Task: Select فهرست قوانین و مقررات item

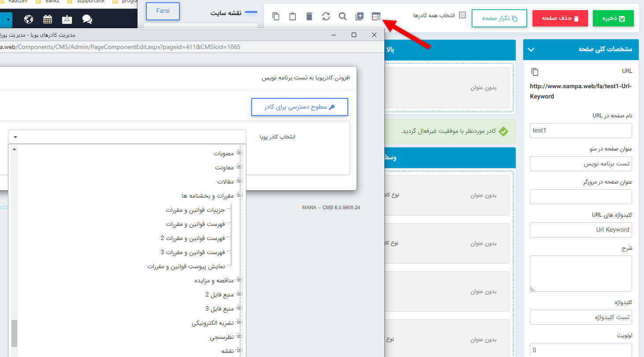Action: (195, 224)
